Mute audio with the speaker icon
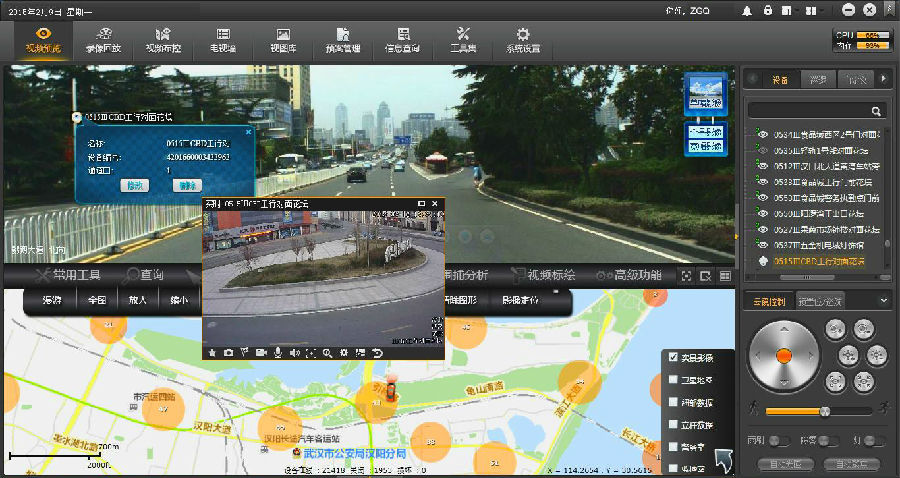The width and height of the screenshot is (900, 478). tap(294, 353)
